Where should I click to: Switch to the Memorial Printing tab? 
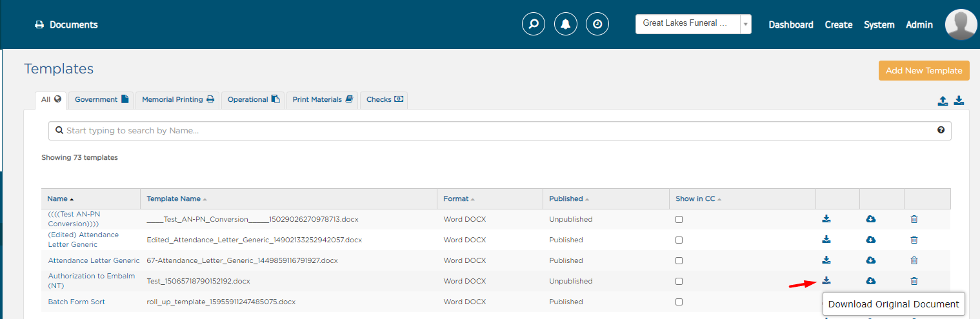coord(177,99)
